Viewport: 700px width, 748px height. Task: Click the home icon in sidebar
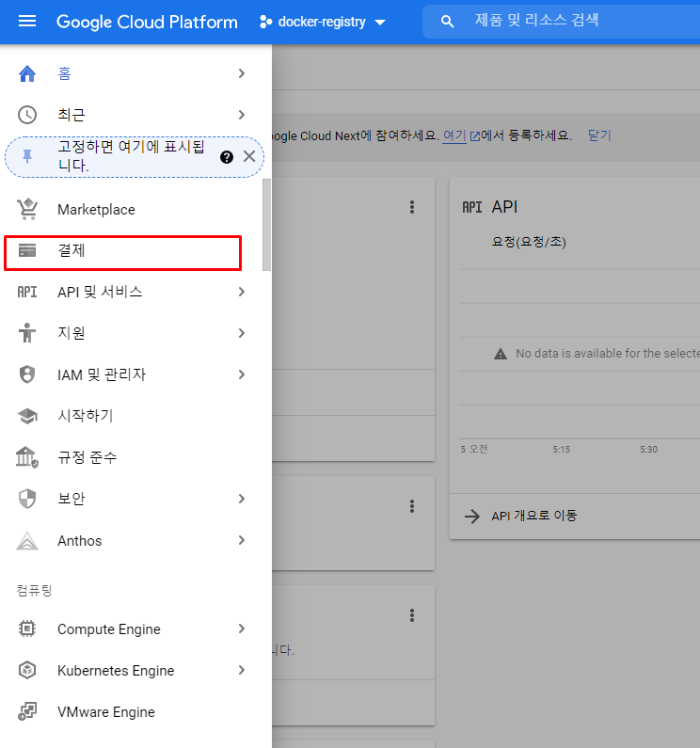27,73
